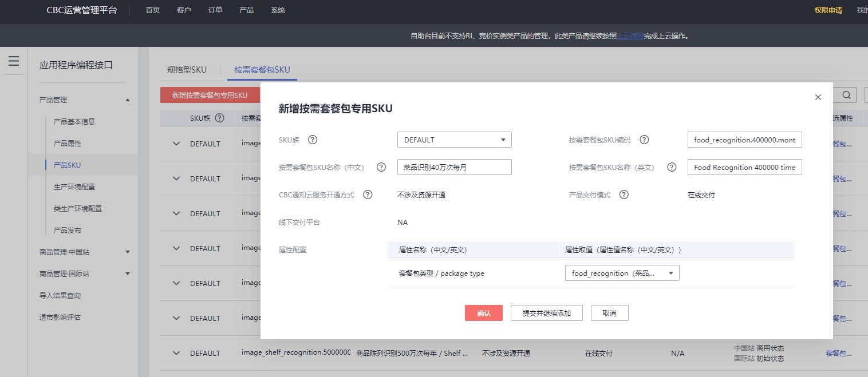Switch to the 规格型SKU tab
The image size is (868, 377).
click(187, 70)
